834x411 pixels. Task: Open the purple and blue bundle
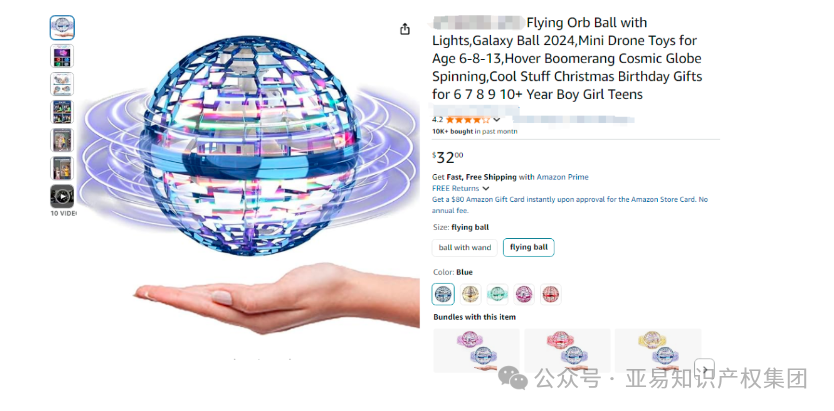click(x=477, y=350)
